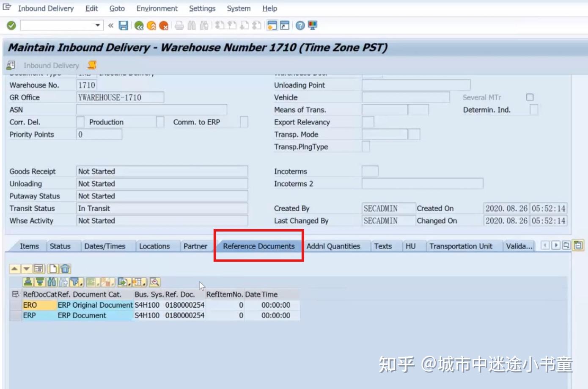
Task: Click the Inbound Delivery button
Action: coord(51,65)
